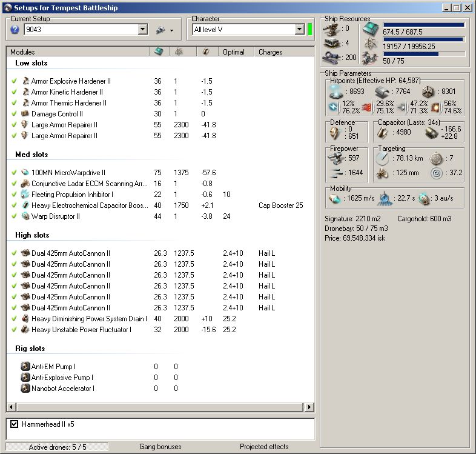
Task: Click the armor hitpoints icon
Action: 382,92
